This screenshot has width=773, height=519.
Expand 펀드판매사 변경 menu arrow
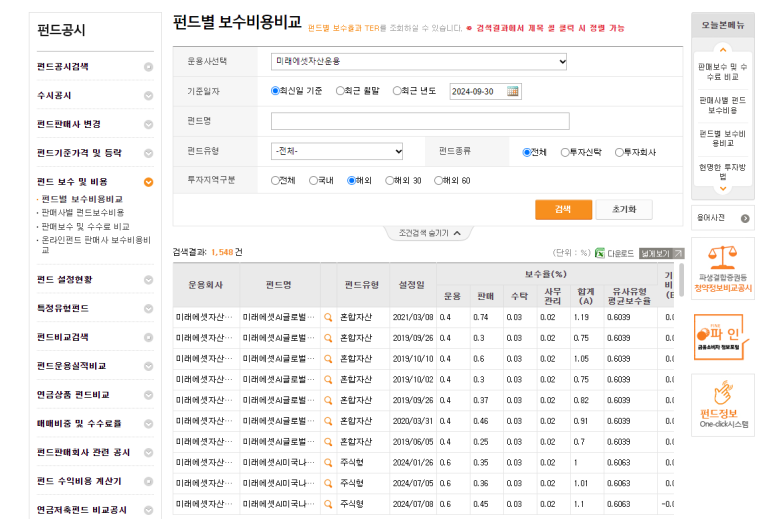click(148, 124)
